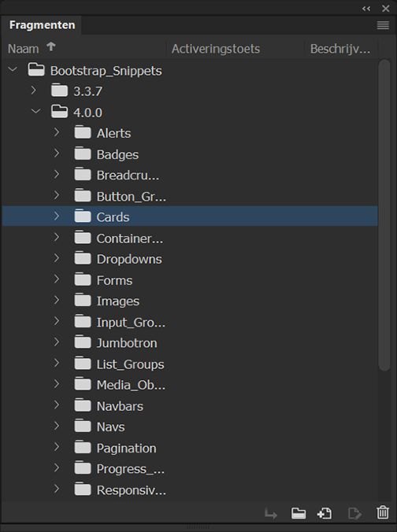Viewport: 397px width, 532px height.
Task: Click the Dropdowns folder icon
Action: [x=83, y=259]
